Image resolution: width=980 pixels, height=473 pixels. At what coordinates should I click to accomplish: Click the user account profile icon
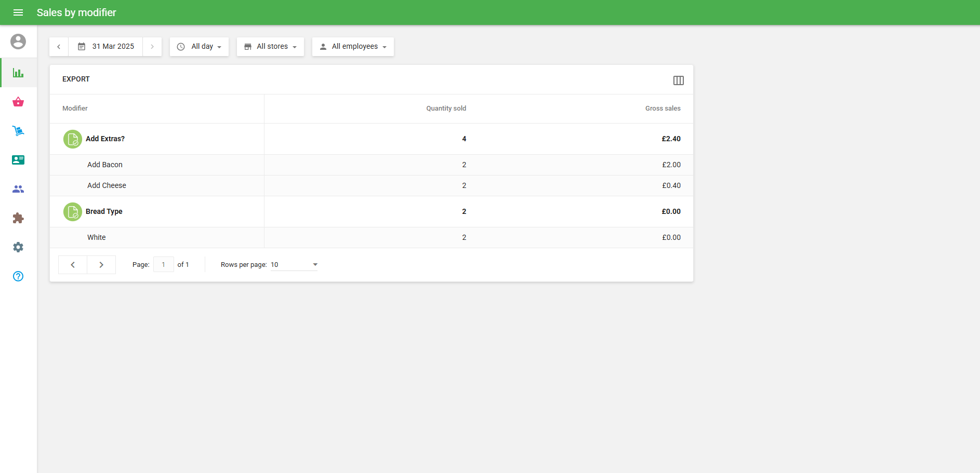click(x=18, y=42)
